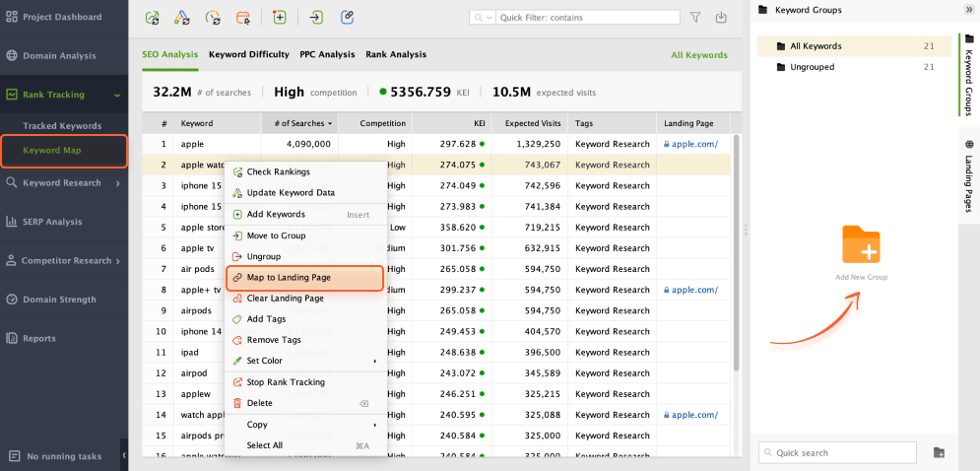This screenshot has height=471, width=980.
Task: Choose Delete in the context menu
Action: [x=305, y=403]
